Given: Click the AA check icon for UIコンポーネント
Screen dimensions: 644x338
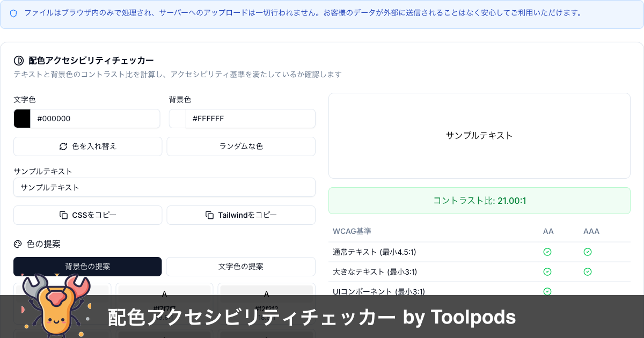Looking at the screenshot, I should click(547, 291).
